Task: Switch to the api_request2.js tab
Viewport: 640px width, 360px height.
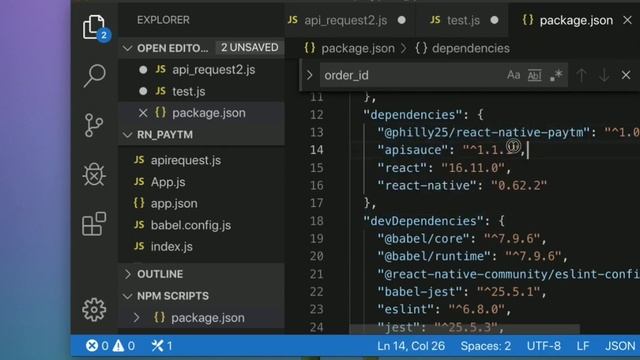Action: pos(346,20)
